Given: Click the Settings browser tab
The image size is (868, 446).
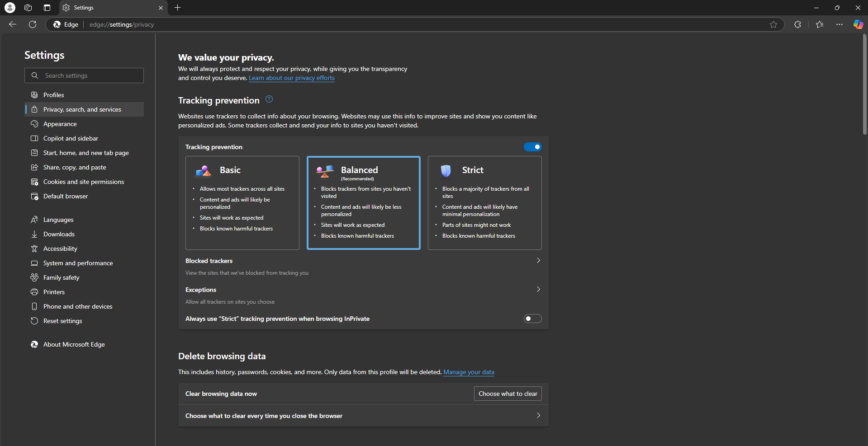Looking at the screenshot, I should (x=113, y=8).
